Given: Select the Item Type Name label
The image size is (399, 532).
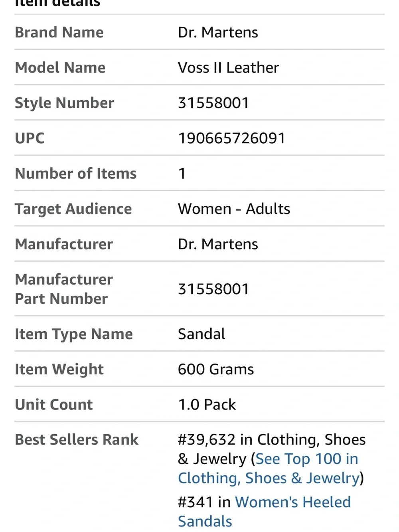Looking at the screenshot, I should pyautogui.click(x=74, y=334).
